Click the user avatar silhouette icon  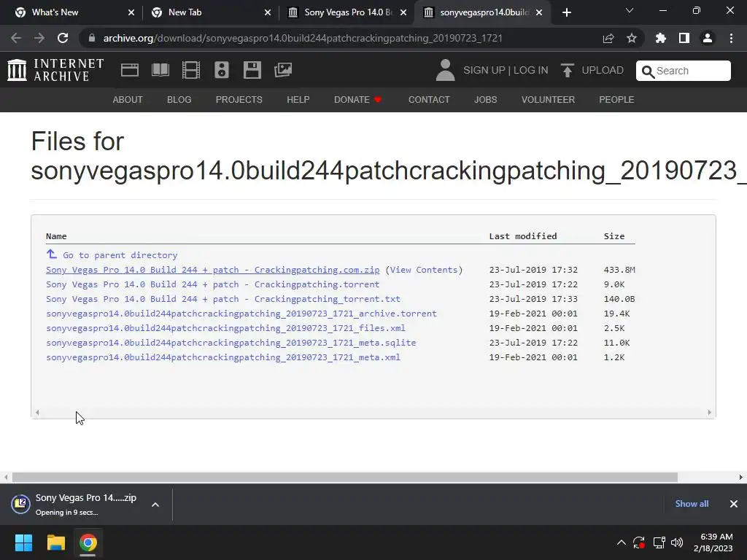tap(446, 70)
